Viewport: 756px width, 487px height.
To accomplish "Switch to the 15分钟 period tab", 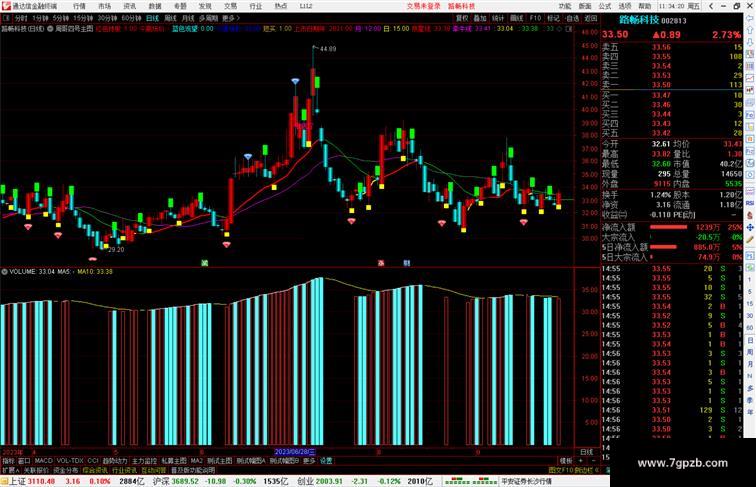I will (83, 18).
